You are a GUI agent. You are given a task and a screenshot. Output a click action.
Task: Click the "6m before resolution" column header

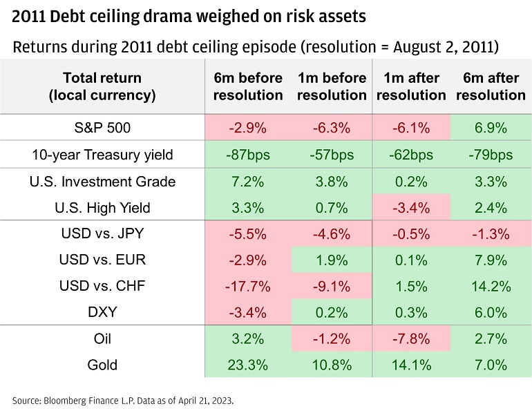(x=248, y=86)
